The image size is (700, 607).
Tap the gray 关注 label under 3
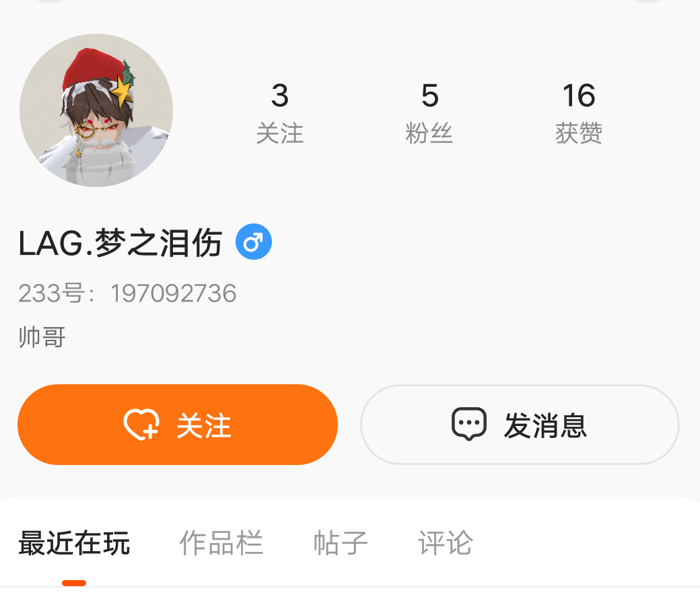coord(280,133)
